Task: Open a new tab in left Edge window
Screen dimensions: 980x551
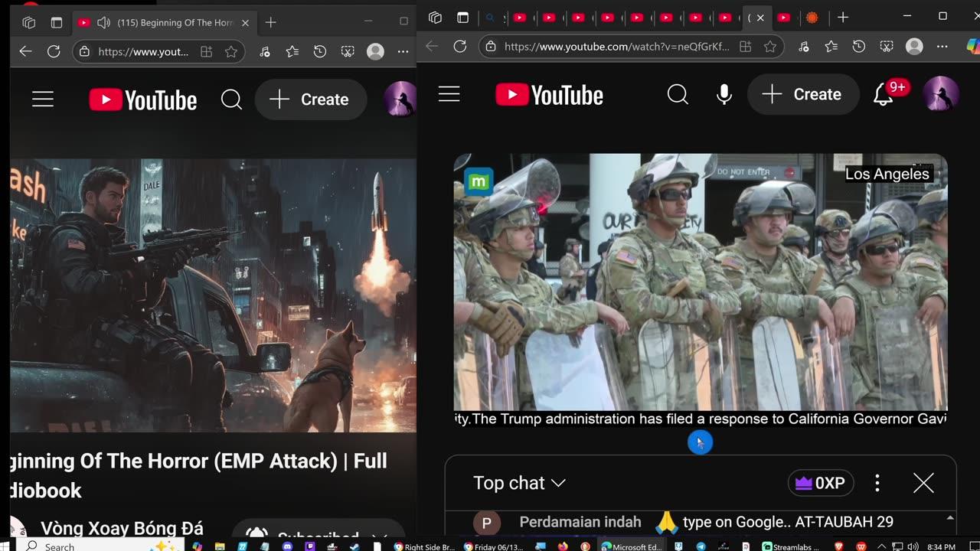Action: click(x=270, y=23)
